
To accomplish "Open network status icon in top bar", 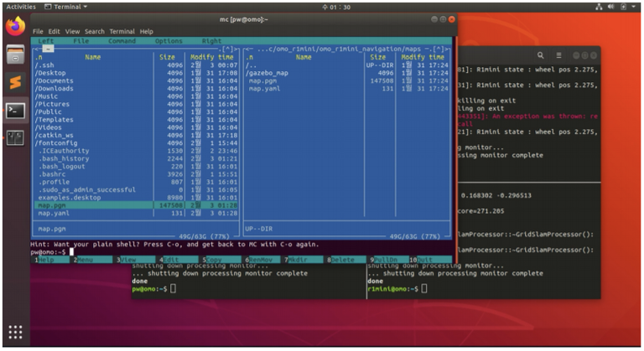I will pyautogui.click(x=599, y=7).
